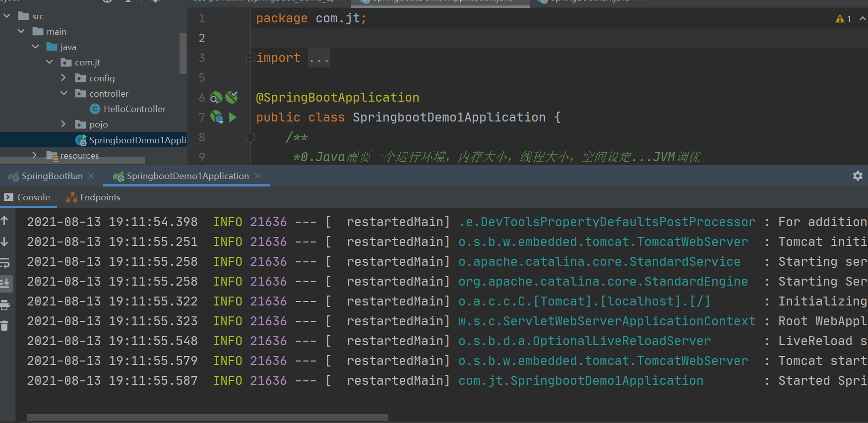
Task: Select the config package
Action: click(95, 78)
